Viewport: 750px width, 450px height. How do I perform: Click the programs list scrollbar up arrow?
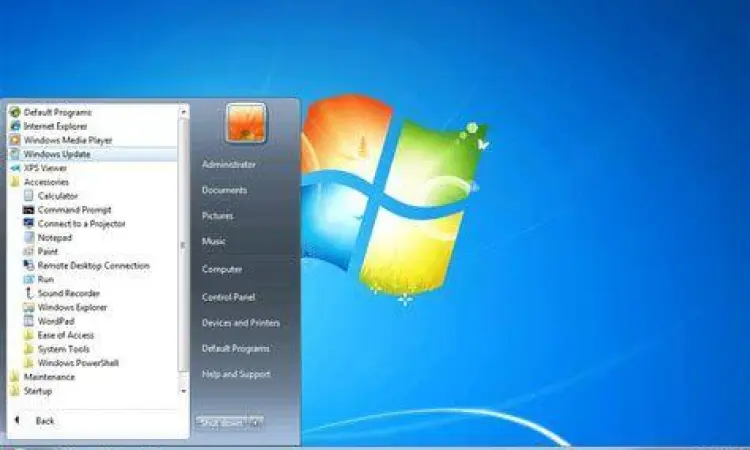tap(183, 112)
